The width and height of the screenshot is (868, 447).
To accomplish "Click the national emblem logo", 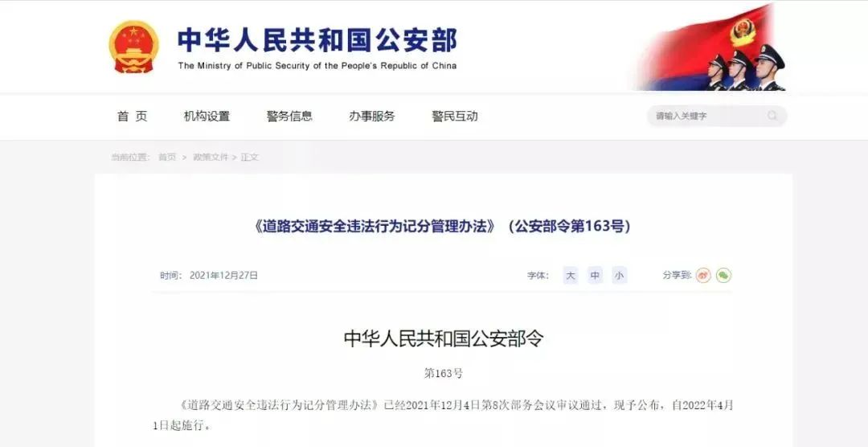I will (133, 47).
